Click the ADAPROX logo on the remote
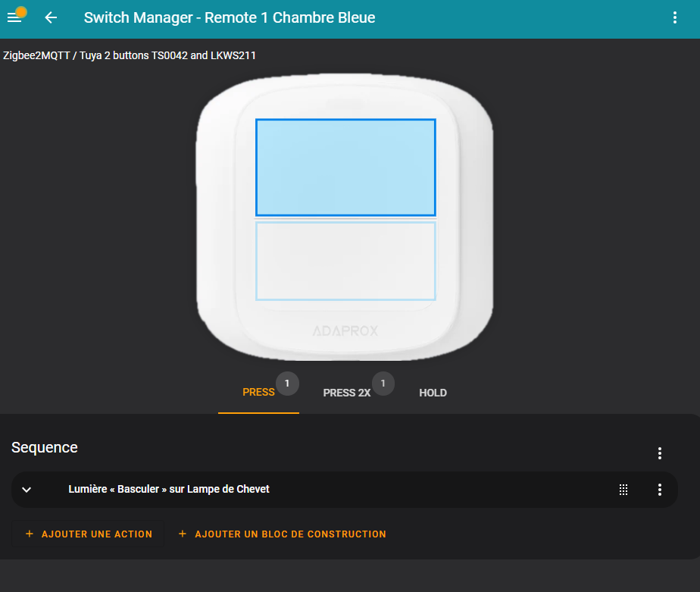 pyautogui.click(x=345, y=330)
